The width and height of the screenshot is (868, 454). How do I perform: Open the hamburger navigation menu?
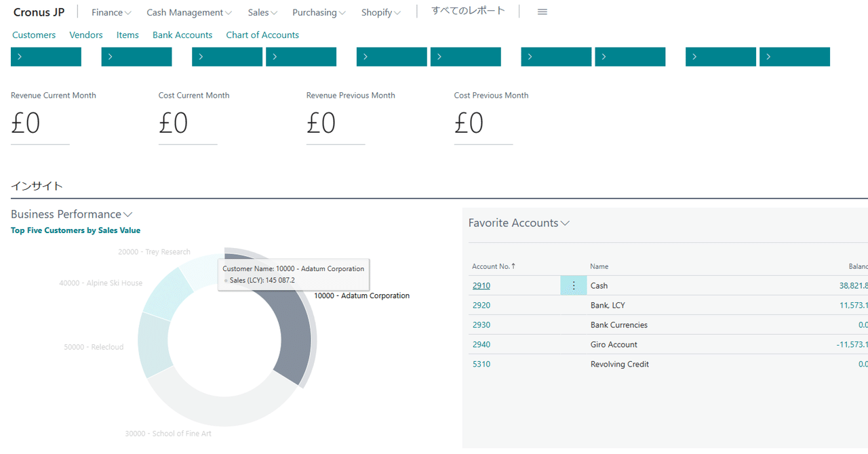point(541,12)
